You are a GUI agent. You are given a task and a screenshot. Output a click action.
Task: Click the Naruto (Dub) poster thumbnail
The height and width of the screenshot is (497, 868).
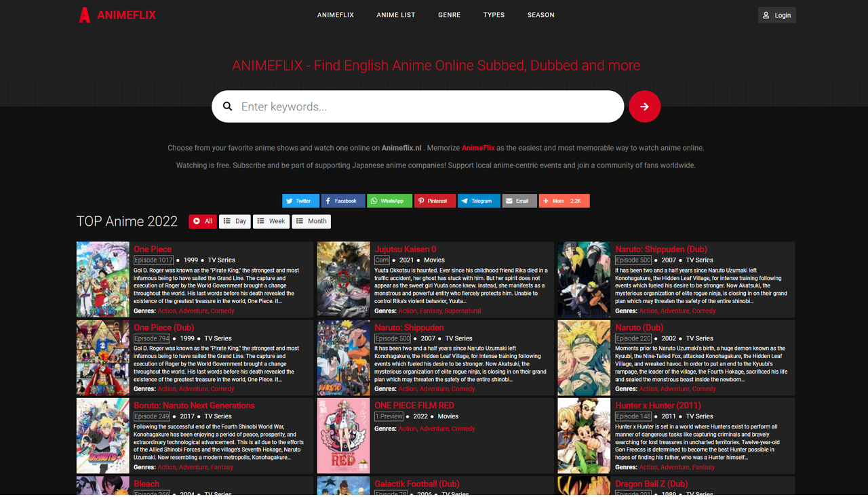[584, 358]
